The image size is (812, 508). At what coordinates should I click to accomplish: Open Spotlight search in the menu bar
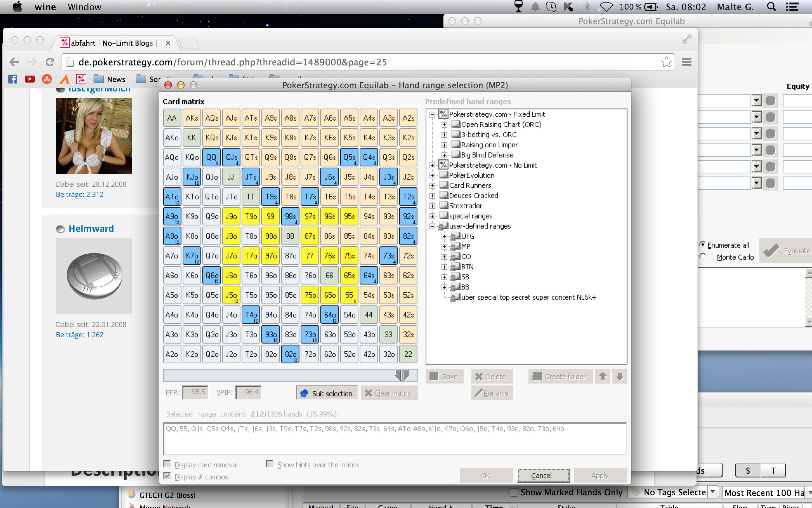pyautogui.click(x=771, y=7)
